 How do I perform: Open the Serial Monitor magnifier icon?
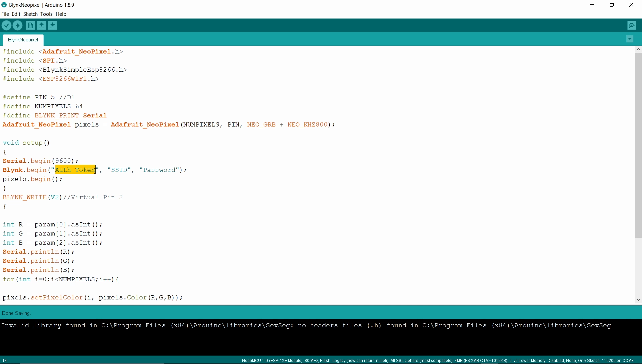632,25
